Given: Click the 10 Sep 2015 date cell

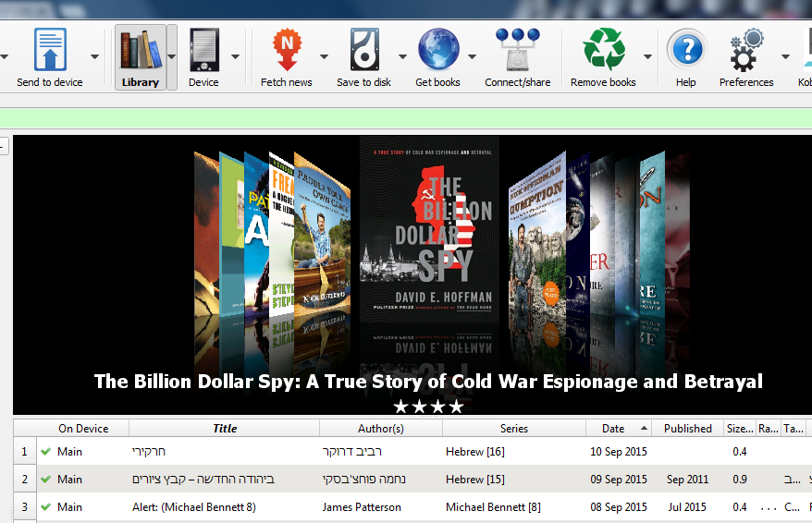Looking at the screenshot, I should click(x=619, y=452).
